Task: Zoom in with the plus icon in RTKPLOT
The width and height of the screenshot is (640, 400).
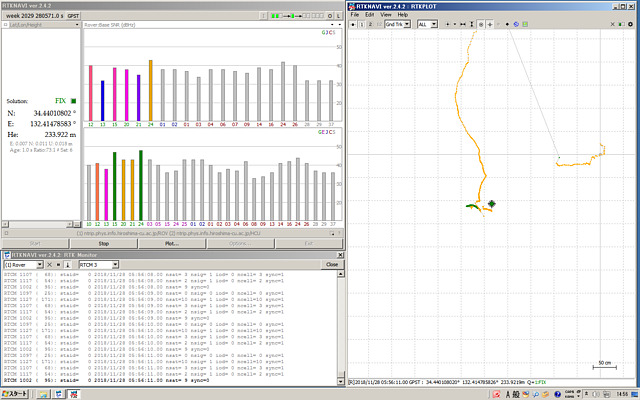Action: point(447,24)
